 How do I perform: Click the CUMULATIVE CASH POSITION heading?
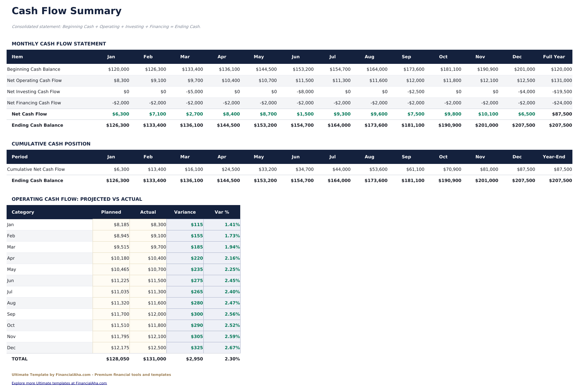pos(51,144)
